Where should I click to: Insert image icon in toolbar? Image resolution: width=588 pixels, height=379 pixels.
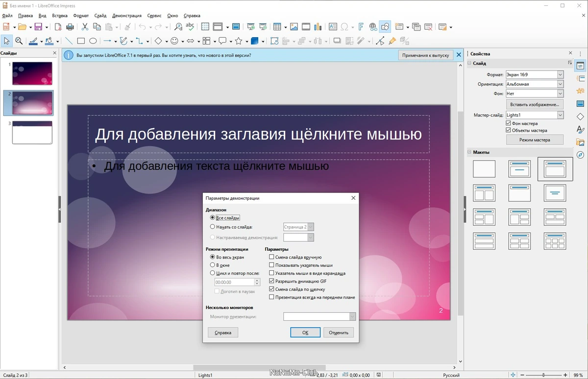(x=294, y=27)
